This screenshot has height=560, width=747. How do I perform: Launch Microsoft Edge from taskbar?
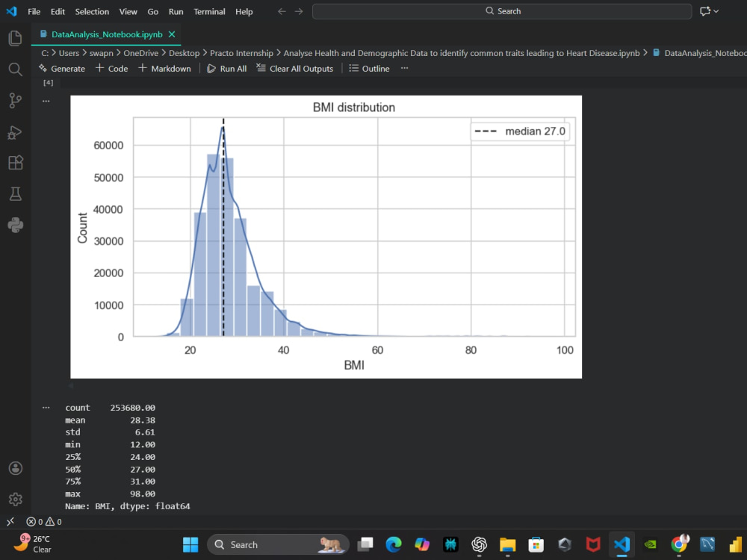(x=394, y=544)
